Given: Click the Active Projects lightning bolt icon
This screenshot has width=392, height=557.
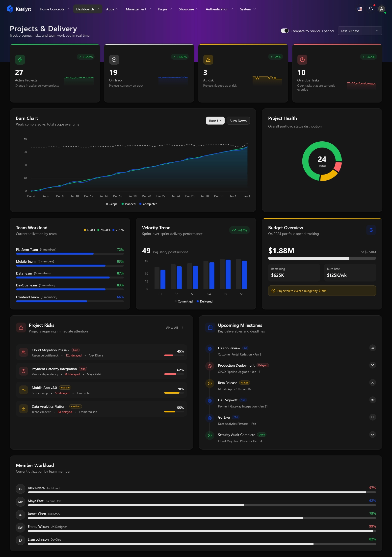Looking at the screenshot, I should coord(20,60).
